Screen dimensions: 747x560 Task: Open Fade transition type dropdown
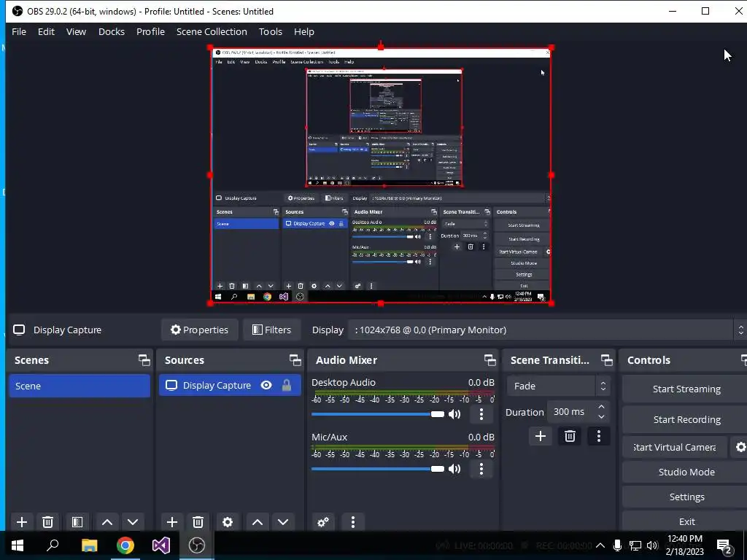coord(558,386)
